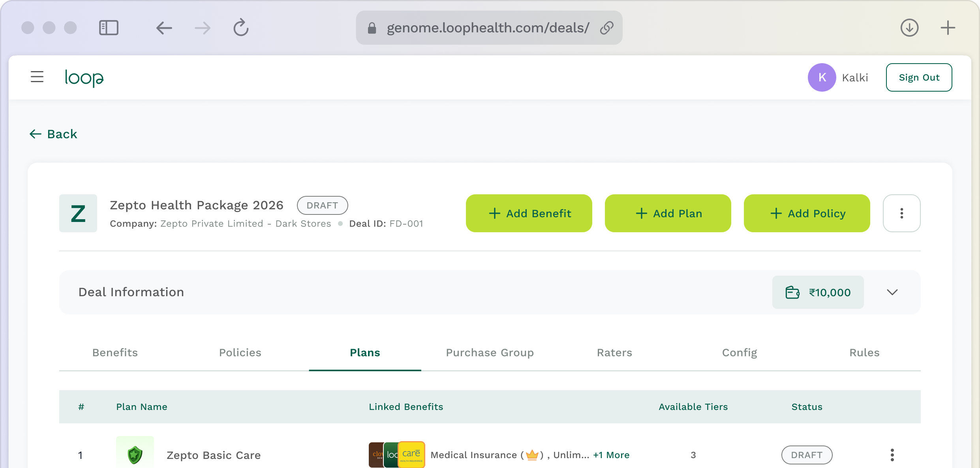Image resolution: width=980 pixels, height=468 pixels.
Task: Click the Sign Out button
Action: point(919,77)
